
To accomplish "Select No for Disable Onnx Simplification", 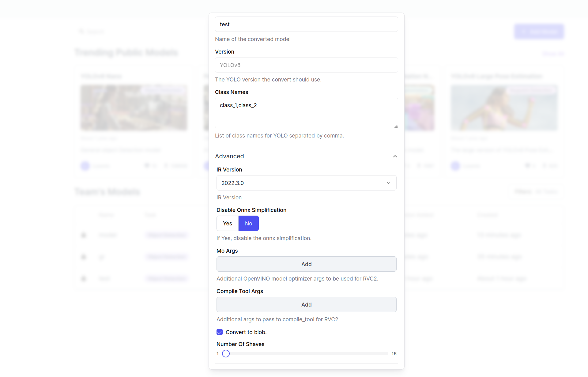I will coord(248,223).
